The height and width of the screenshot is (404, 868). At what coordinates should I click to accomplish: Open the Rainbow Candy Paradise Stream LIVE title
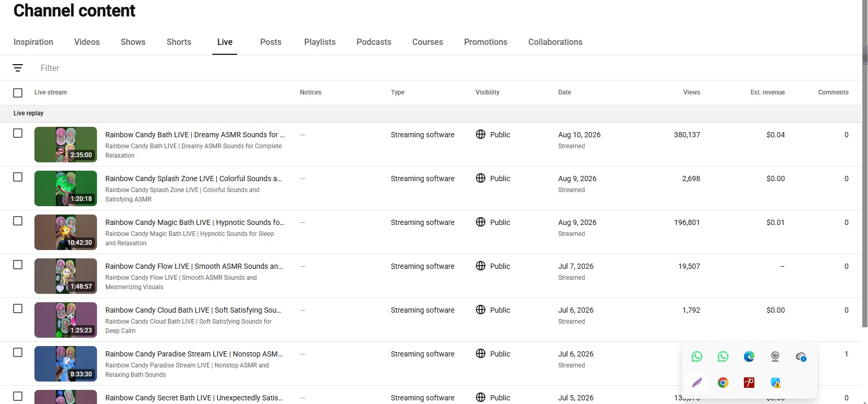point(194,354)
